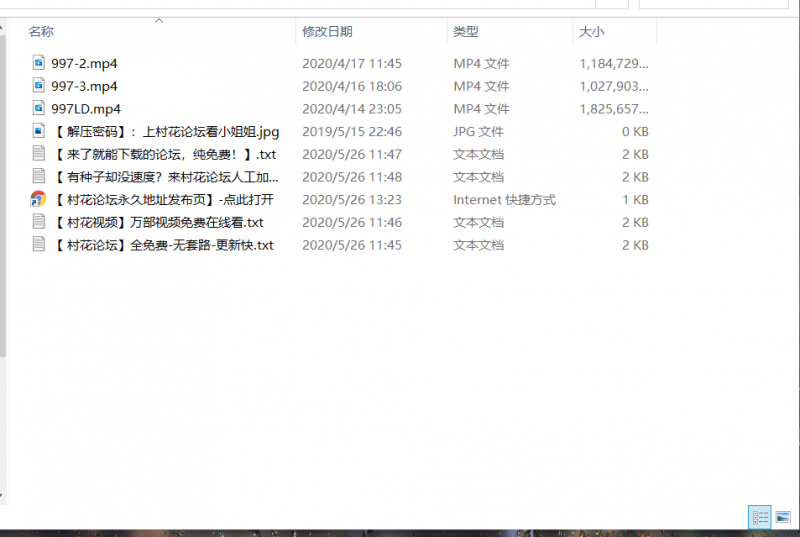Click the left pane vertical scrollbar thumb

pyautogui.click(x=3, y=194)
